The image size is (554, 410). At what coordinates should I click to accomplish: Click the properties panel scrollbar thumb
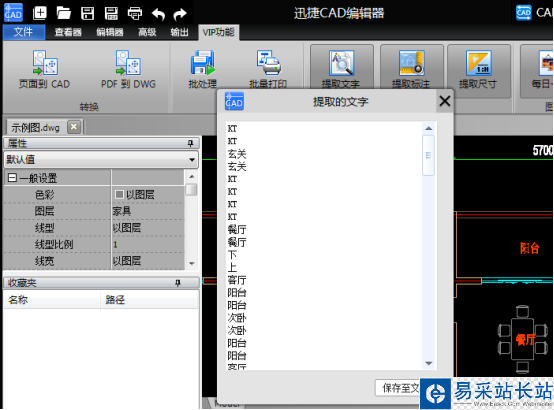tap(191, 189)
